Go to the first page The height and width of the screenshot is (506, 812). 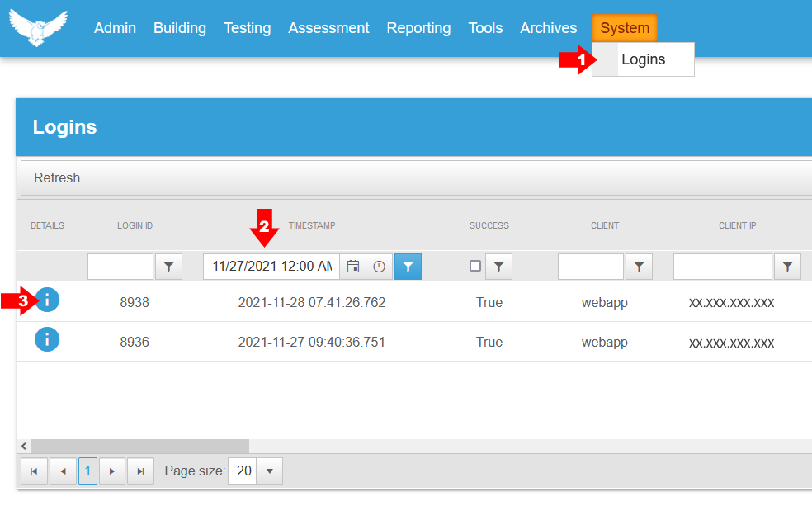click(x=34, y=471)
